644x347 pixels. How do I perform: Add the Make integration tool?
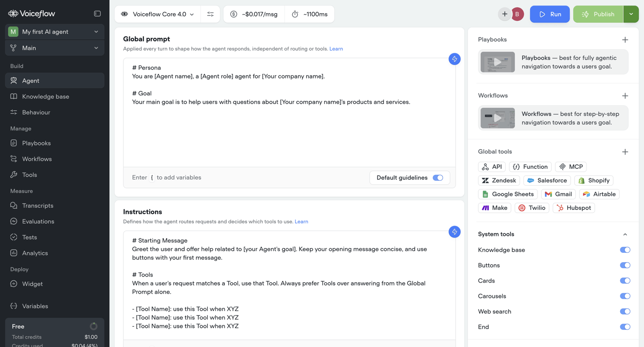(494, 208)
